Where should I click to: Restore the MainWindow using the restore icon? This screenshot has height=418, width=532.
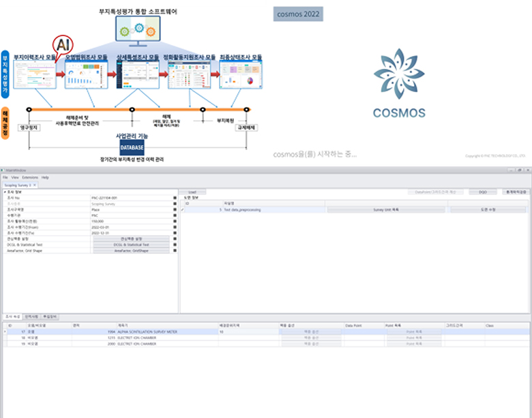pyautogui.click(x=520, y=170)
